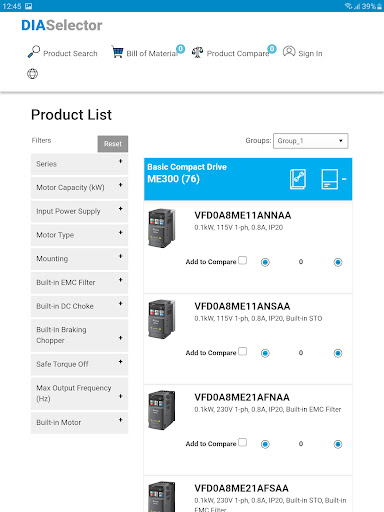
Task: Open product VFD0A8ME11ANNAA title
Action: tap(243, 215)
